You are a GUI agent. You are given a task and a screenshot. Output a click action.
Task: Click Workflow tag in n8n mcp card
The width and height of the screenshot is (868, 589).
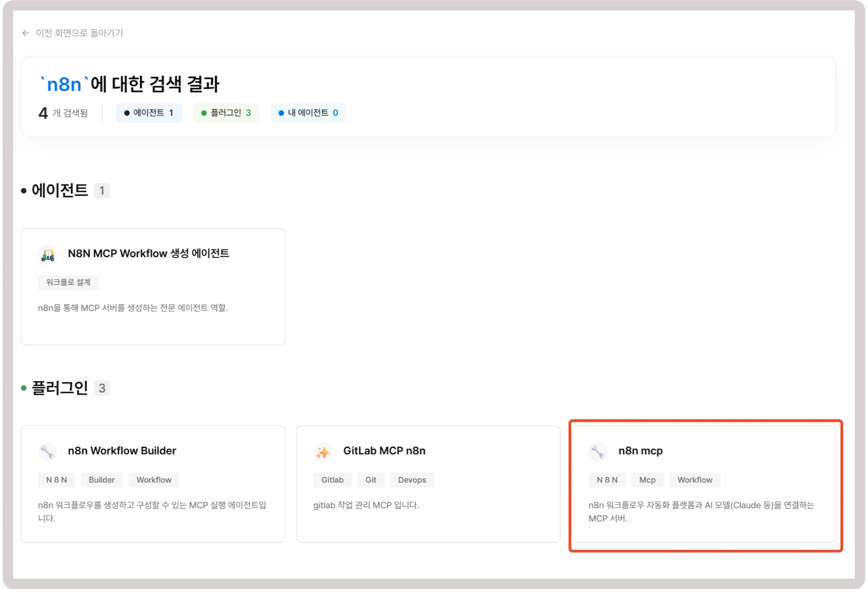coord(695,480)
